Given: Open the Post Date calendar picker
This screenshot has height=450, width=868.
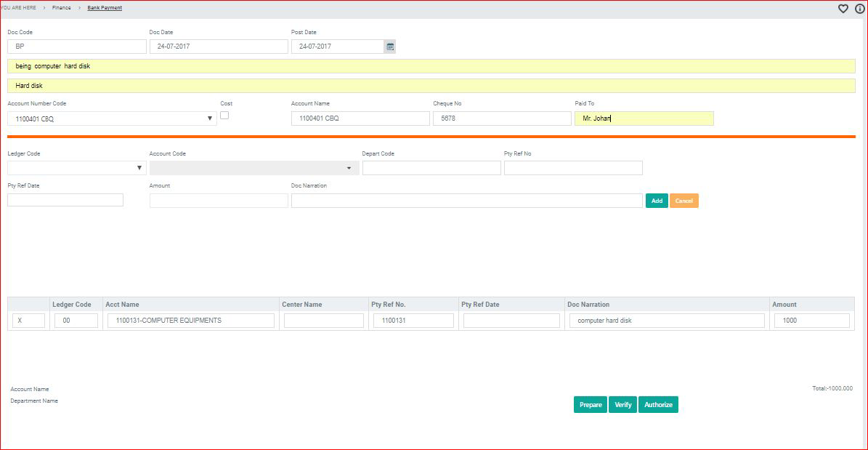Looking at the screenshot, I should 390,47.
